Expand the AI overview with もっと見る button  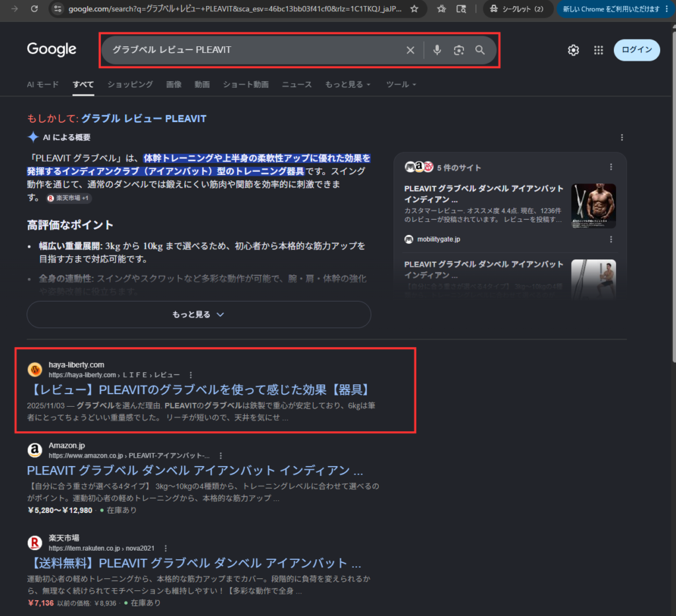pyautogui.click(x=199, y=314)
